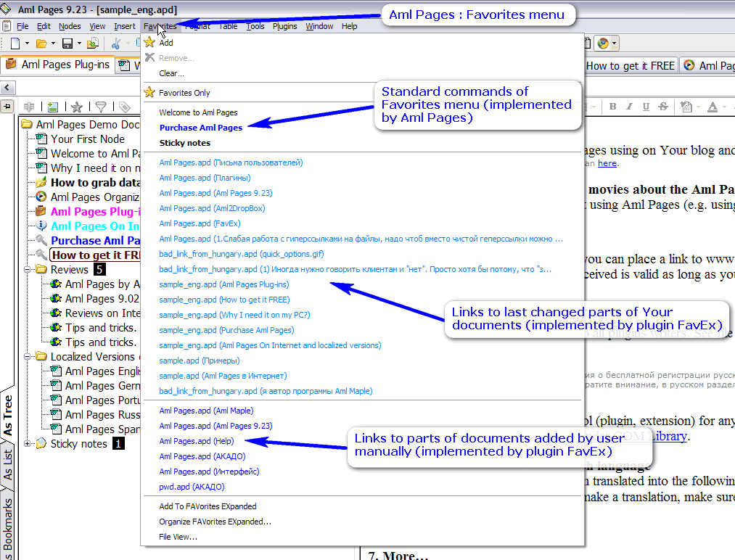The height and width of the screenshot is (560, 735).
Task: Open the Insert menu
Action: (125, 26)
